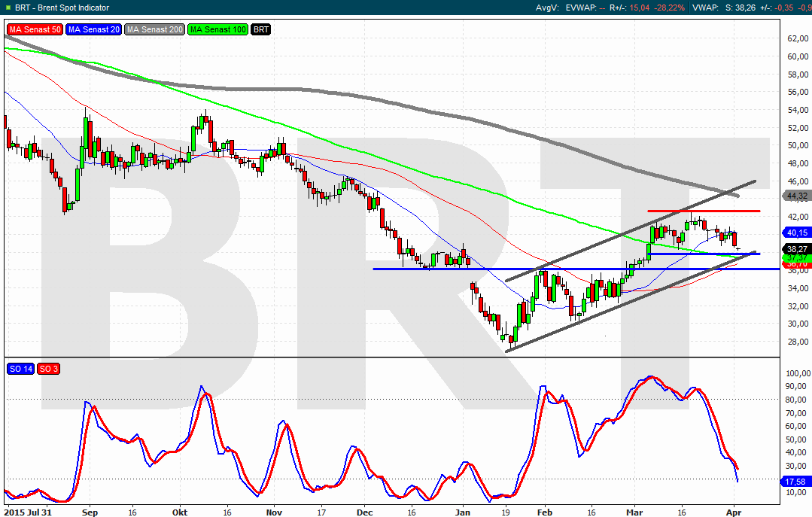Click the percentage change '-28,22%'

pyautogui.click(x=669, y=8)
